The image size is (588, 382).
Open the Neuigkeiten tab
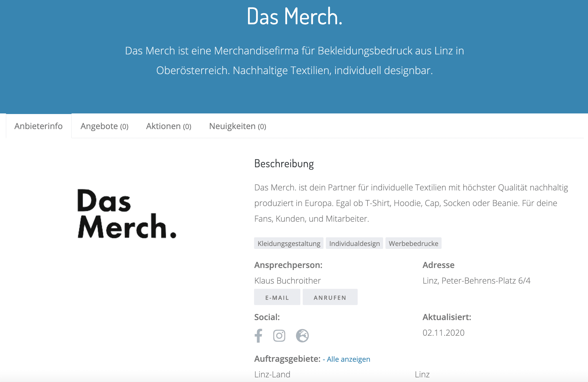(x=238, y=126)
